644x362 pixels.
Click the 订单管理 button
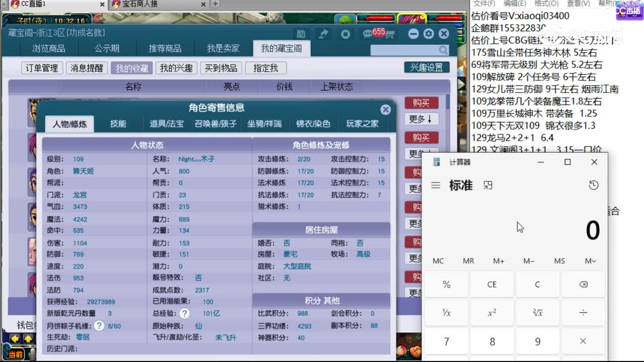[x=42, y=68]
